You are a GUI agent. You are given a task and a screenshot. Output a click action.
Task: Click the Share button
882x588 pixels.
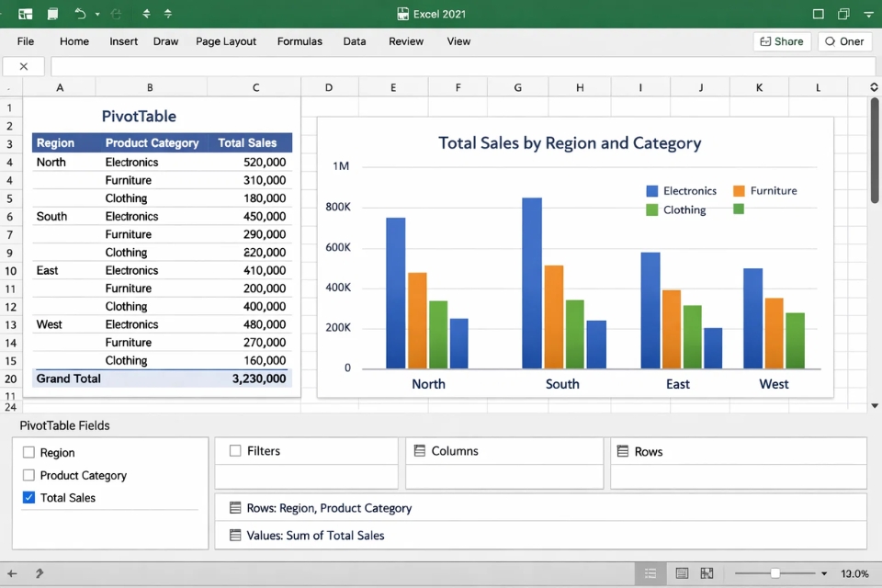tap(782, 41)
